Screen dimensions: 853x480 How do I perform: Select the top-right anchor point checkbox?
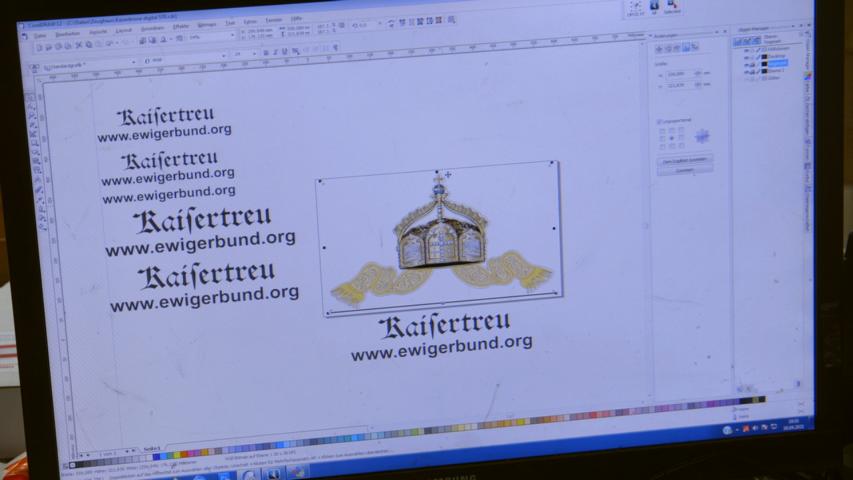point(682,131)
